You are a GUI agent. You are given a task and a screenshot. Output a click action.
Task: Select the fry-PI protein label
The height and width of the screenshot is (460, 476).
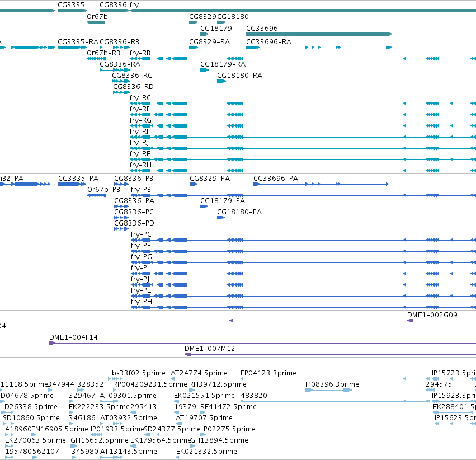(x=140, y=268)
